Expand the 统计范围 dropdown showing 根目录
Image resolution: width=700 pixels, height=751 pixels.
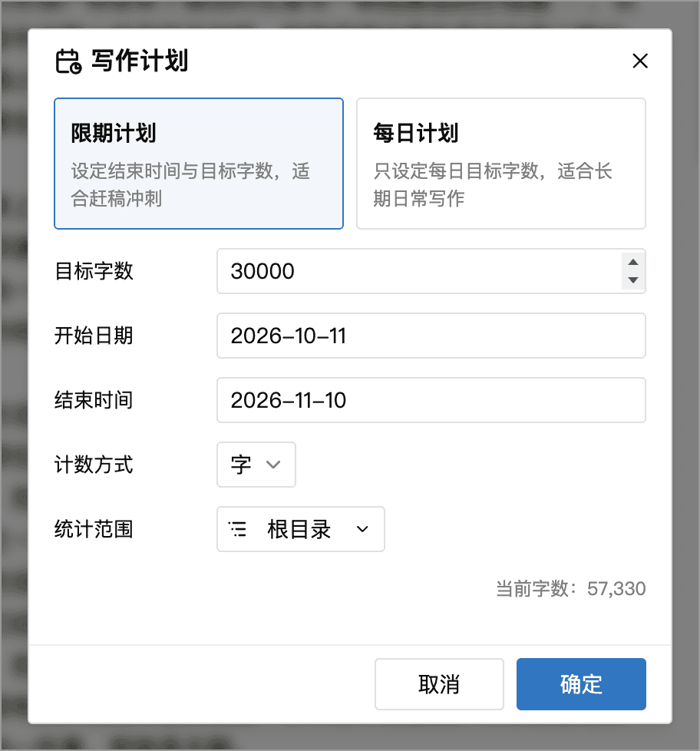[x=301, y=529]
